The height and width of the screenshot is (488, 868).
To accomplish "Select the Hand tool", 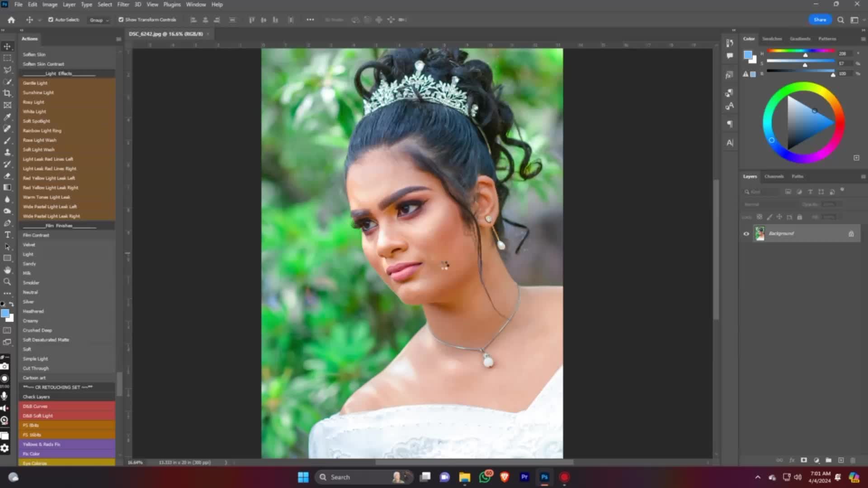I will pos(7,270).
